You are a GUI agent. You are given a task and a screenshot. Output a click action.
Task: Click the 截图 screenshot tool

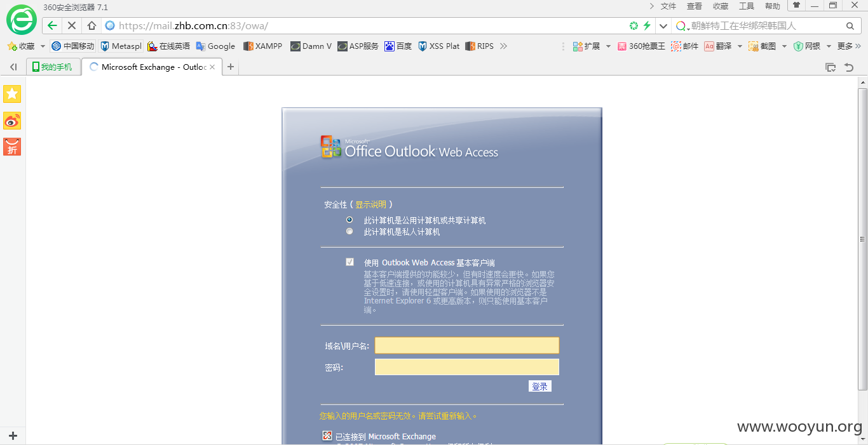(763, 46)
